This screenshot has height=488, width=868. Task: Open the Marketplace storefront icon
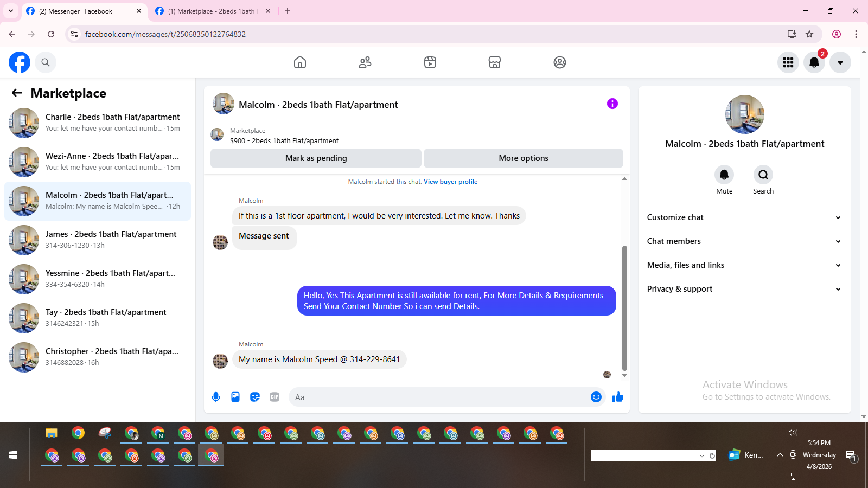pyautogui.click(x=495, y=62)
